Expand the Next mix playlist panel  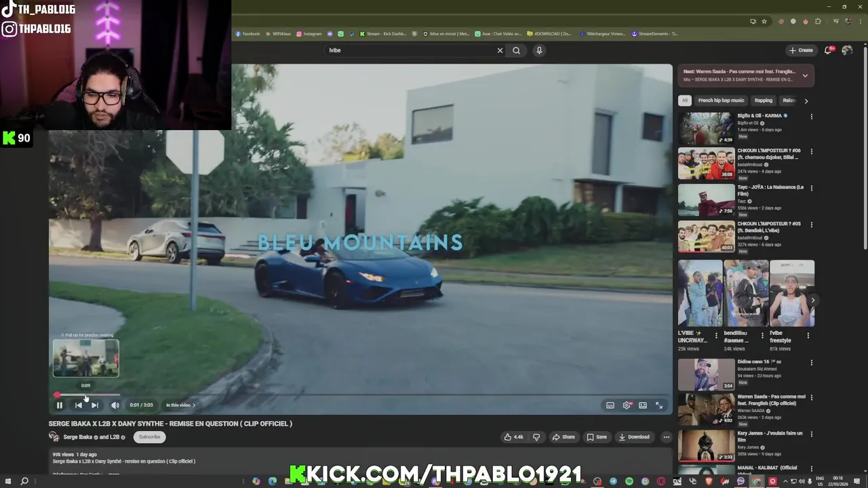805,75
